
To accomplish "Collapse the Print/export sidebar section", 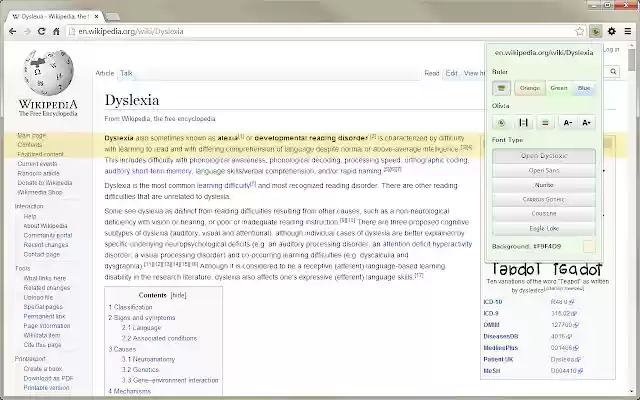I will (30, 359).
